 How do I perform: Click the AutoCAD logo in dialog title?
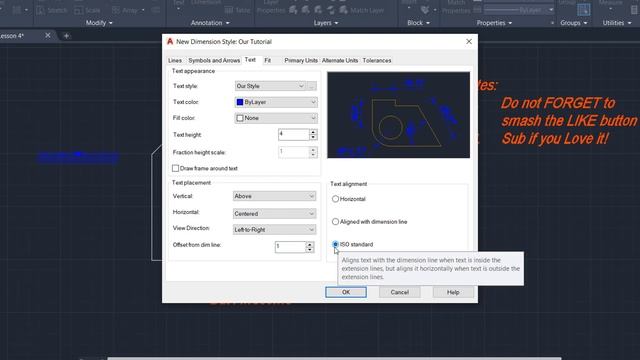(170, 41)
